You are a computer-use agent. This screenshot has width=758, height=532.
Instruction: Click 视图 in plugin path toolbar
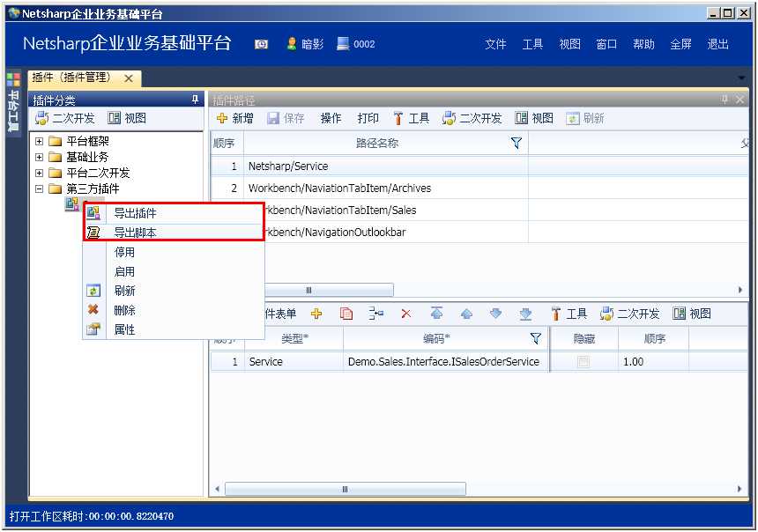pyautogui.click(x=534, y=118)
